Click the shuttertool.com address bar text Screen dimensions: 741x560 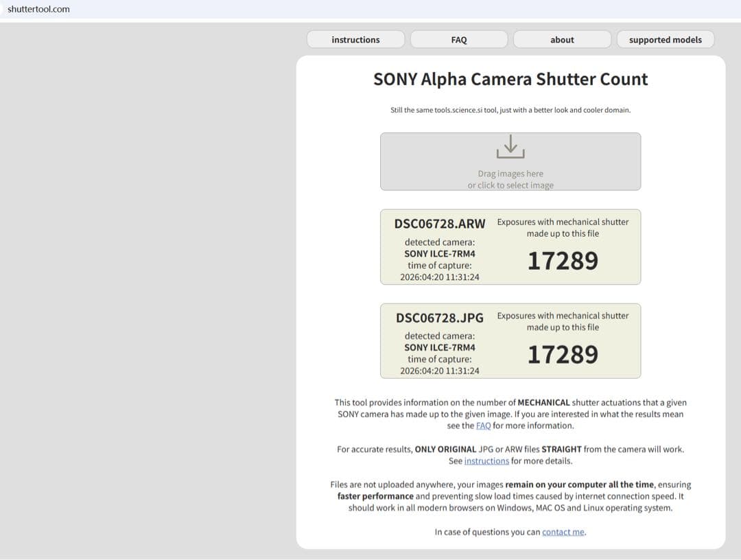point(38,9)
